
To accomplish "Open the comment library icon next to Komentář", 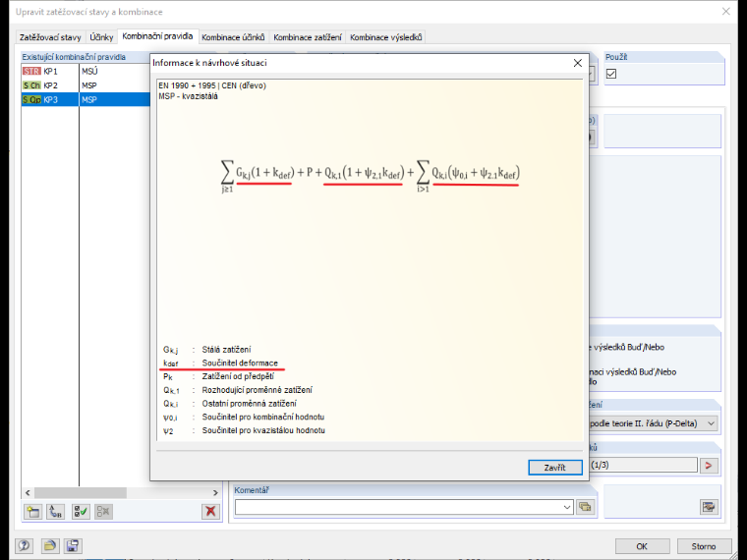I will 585,507.
